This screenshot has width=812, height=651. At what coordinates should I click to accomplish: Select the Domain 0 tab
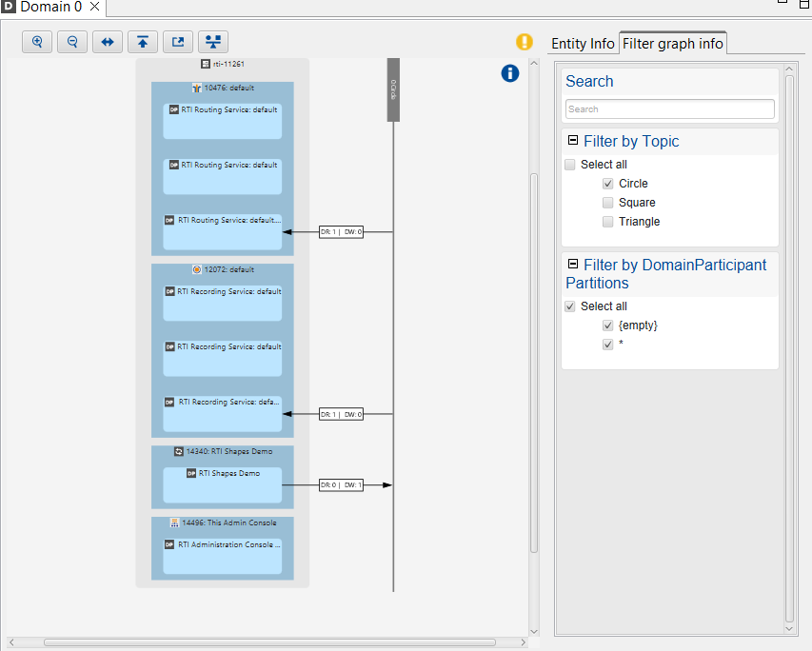(43, 7)
